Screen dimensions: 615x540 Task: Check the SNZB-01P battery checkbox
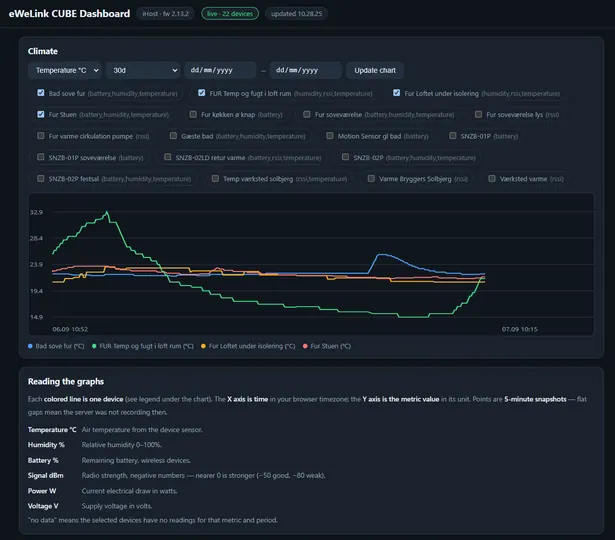point(453,136)
